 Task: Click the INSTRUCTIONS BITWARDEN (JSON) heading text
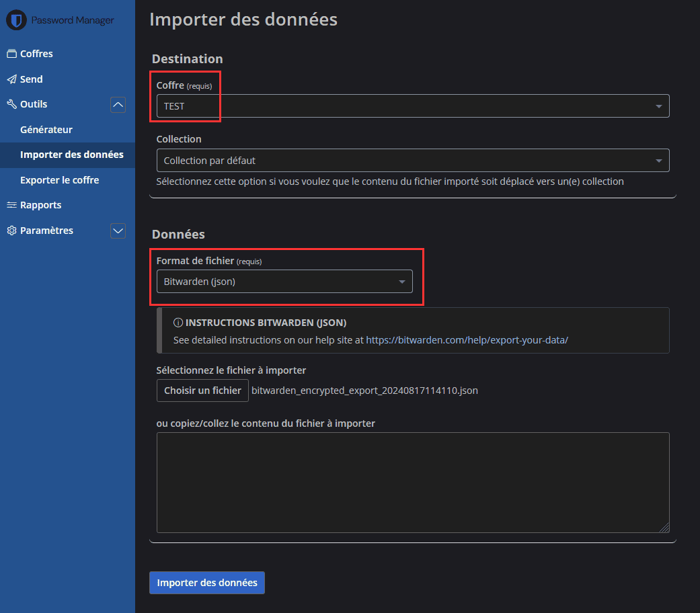(x=266, y=323)
